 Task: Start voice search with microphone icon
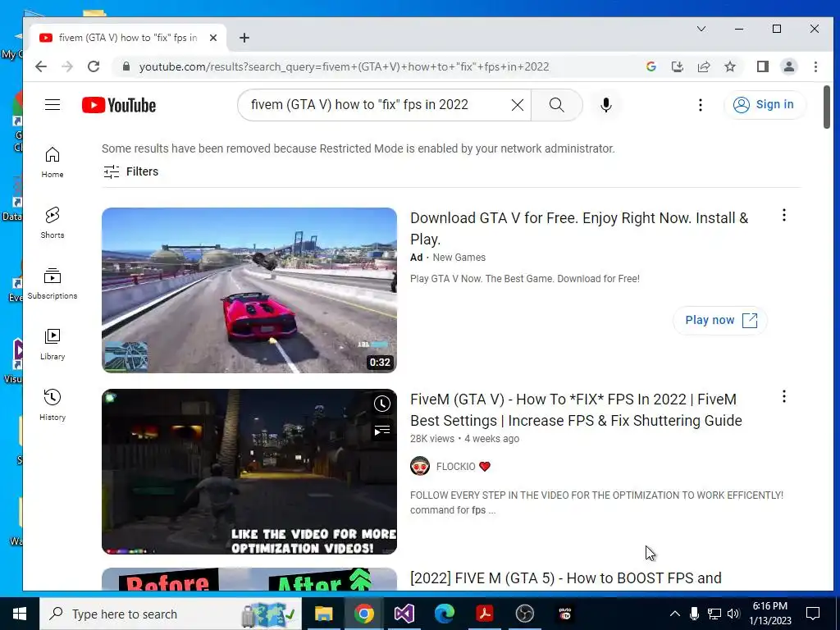coord(606,105)
